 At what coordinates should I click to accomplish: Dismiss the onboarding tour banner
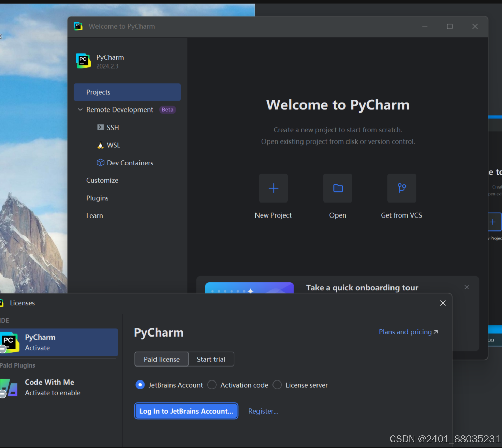tap(467, 287)
